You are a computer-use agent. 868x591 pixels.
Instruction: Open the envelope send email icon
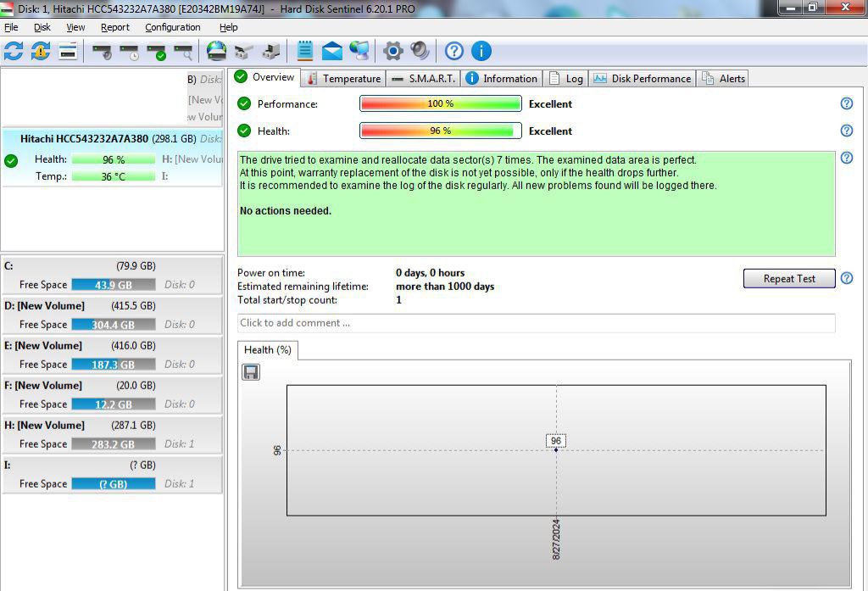point(332,51)
